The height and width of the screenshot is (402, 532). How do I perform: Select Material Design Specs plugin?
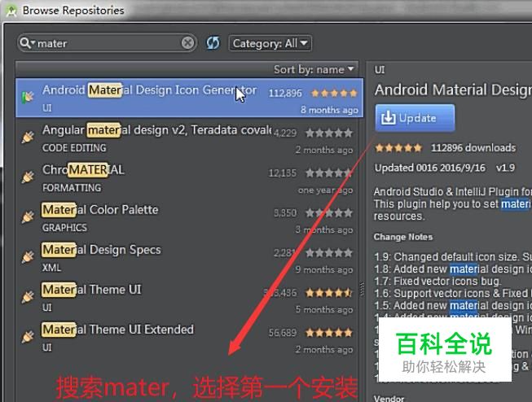coord(187,258)
